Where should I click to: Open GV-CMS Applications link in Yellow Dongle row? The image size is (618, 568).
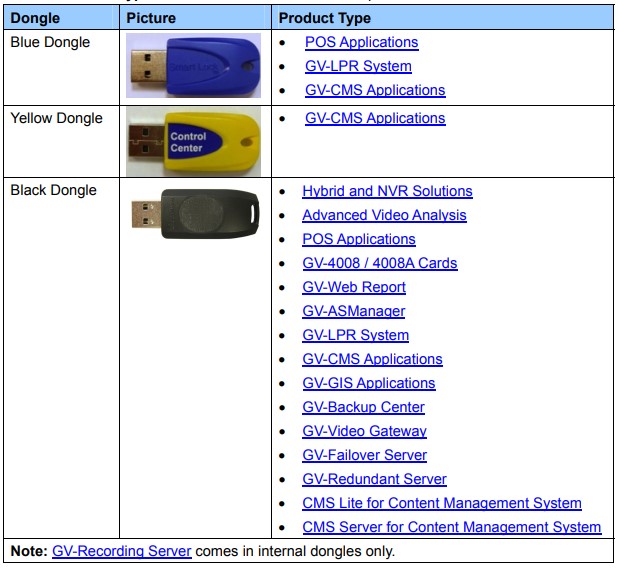(375, 118)
